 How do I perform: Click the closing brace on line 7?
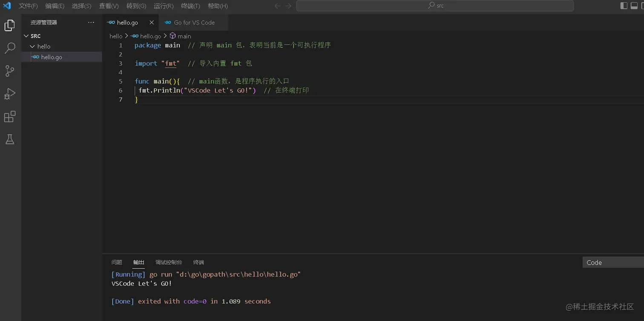(x=137, y=99)
